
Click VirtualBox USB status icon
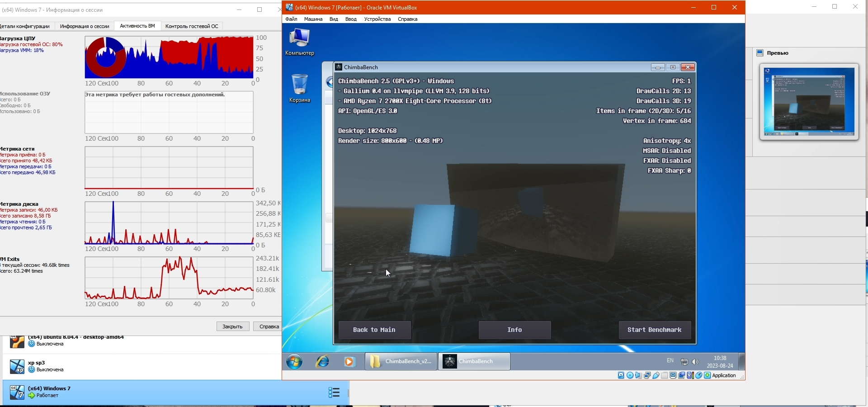click(x=656, y=375)
